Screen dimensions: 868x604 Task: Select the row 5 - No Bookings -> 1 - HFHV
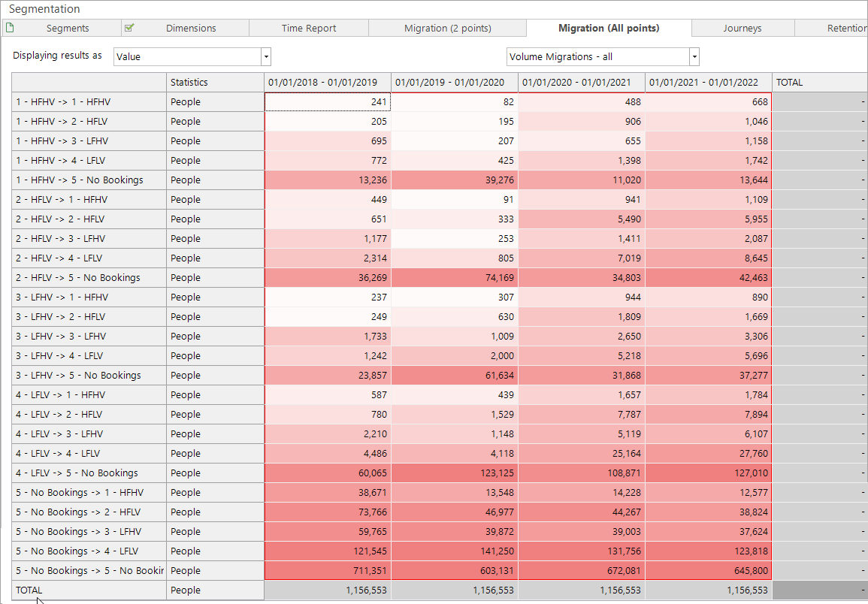coord(89,493)
